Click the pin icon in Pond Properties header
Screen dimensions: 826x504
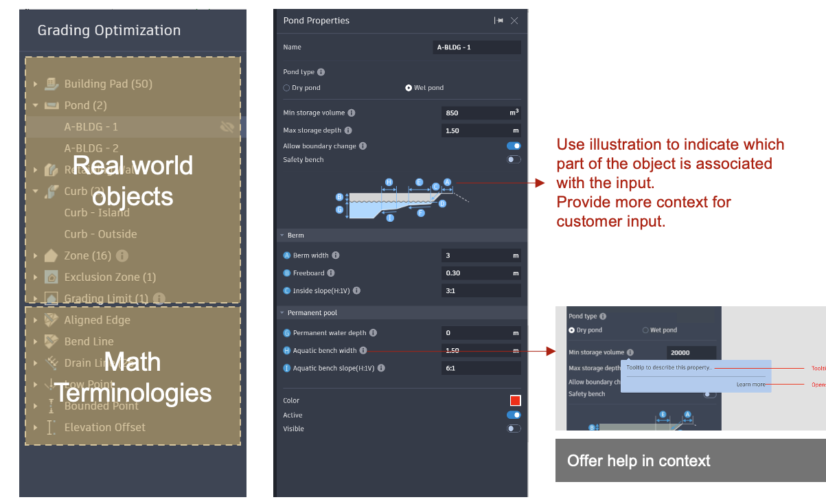click(x=498, y=21)
